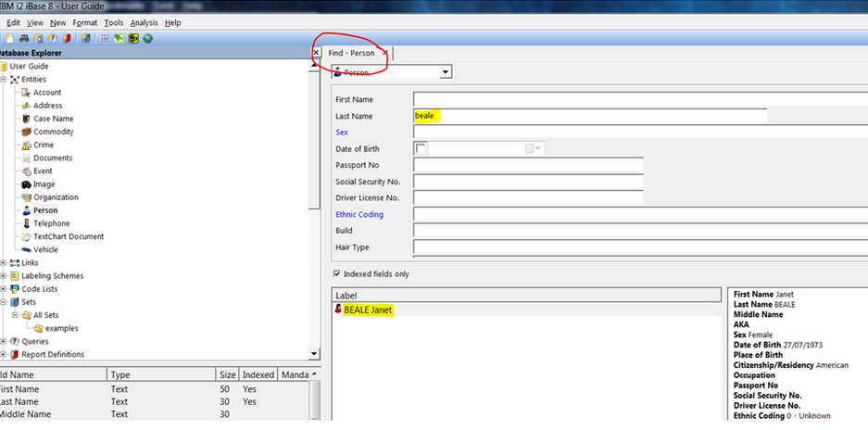
Task: Select the Case Name entity icon
Action: (25, 119)
